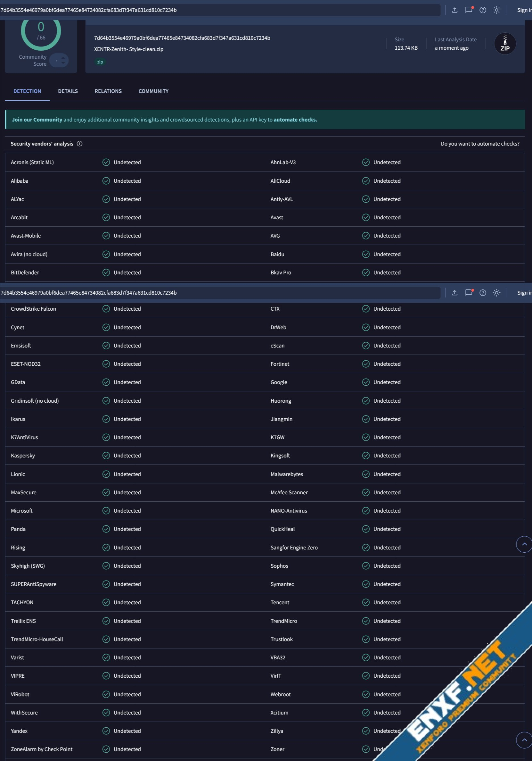This screenshot has height=761, width=532.
Task: Click the check icon in the Google row
Action: point(366,382)
